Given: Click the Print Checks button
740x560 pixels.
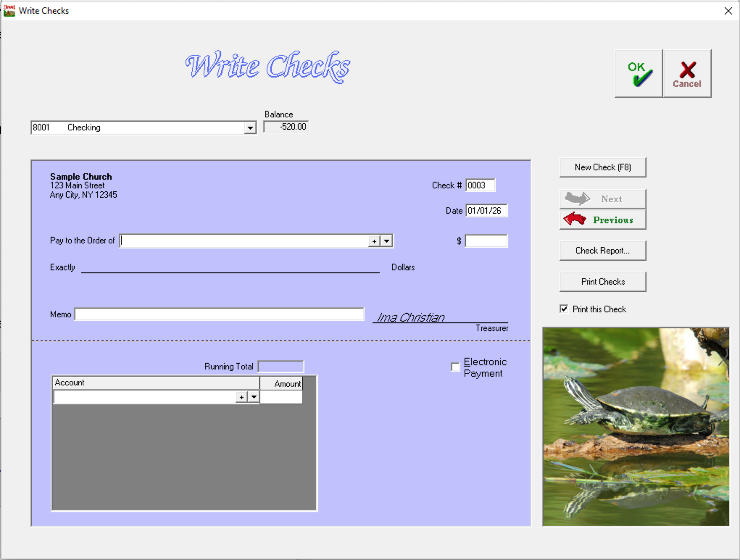Looking at the screenshot, I should [x=603, y=281].
